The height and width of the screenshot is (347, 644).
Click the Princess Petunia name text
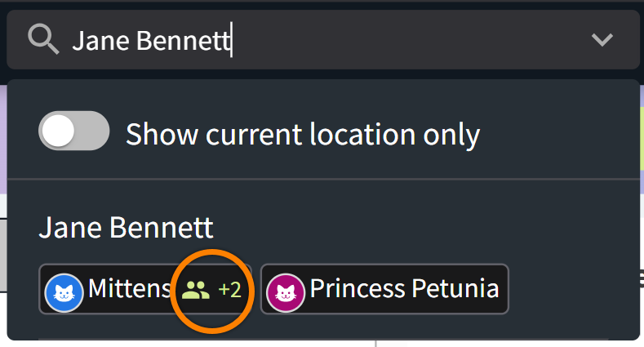403,289
